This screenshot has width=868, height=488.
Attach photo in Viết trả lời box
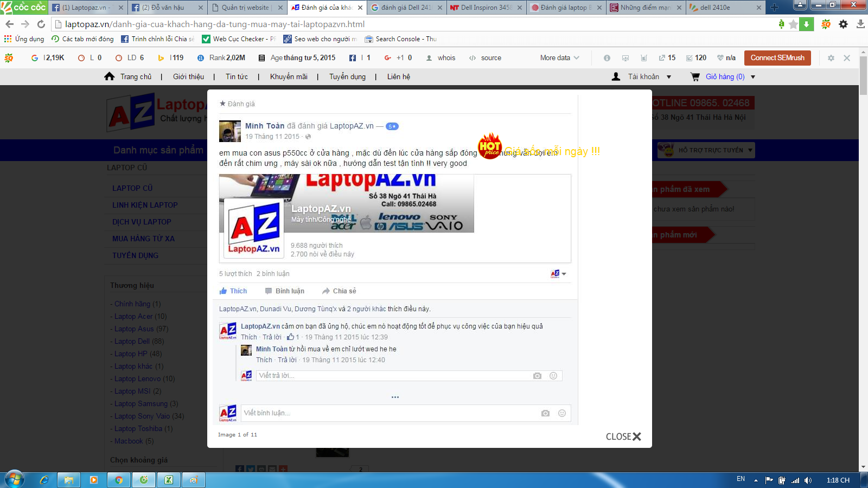tap(537, 376)
